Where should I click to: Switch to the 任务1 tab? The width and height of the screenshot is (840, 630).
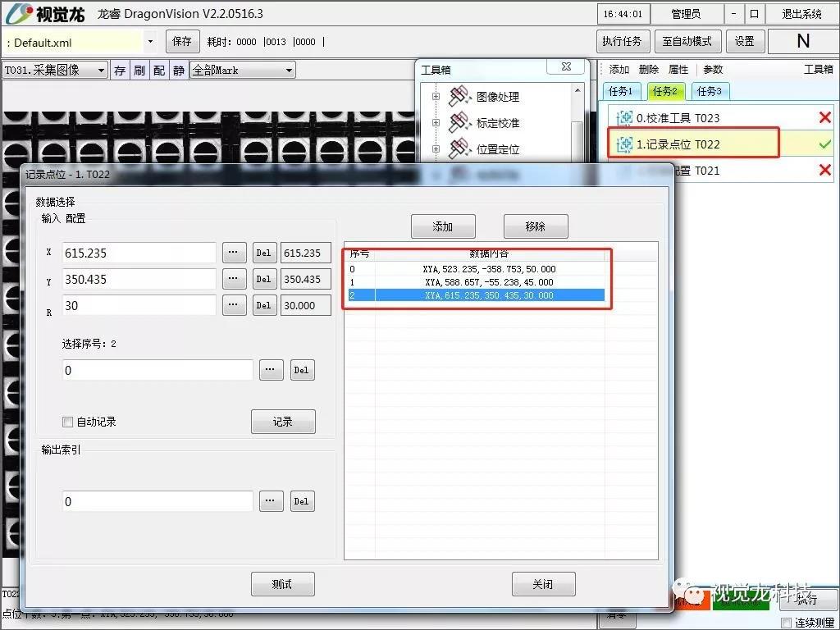(620, 91)
